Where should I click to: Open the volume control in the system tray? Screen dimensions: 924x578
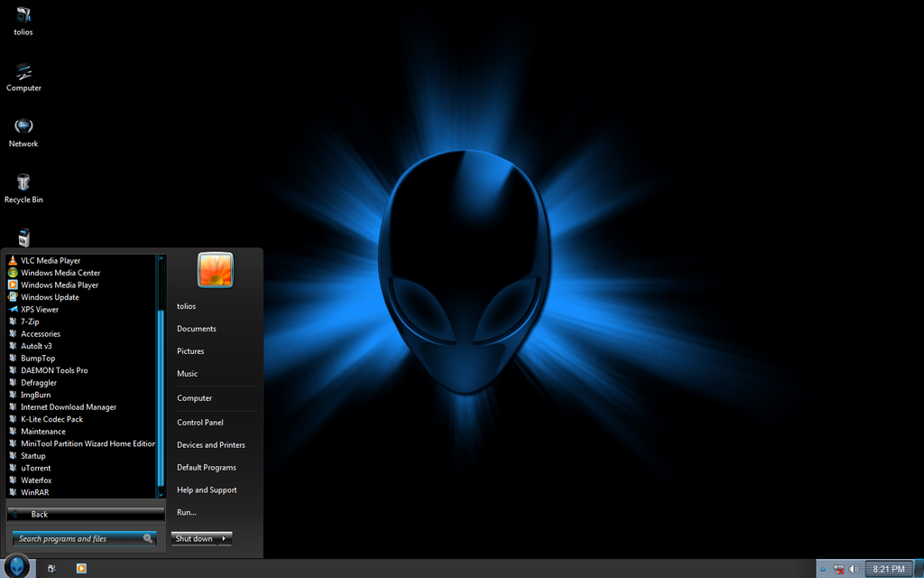point(854,569)
